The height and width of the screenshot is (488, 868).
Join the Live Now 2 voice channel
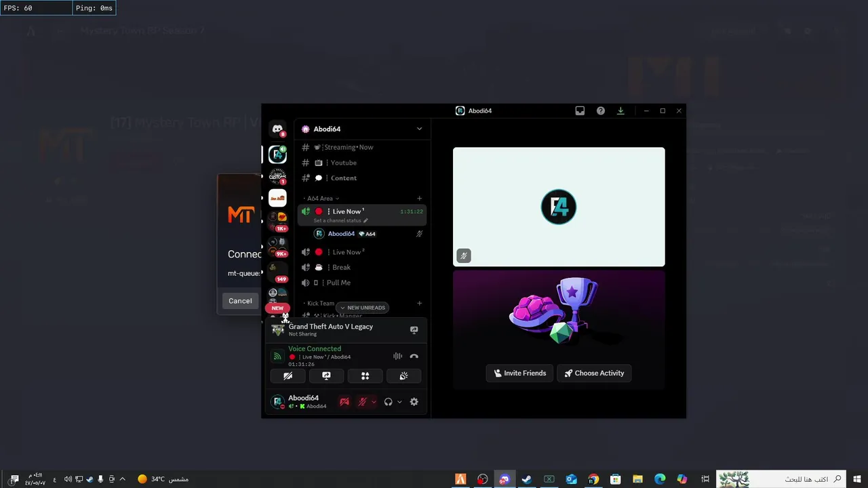[x=362, y=252]
